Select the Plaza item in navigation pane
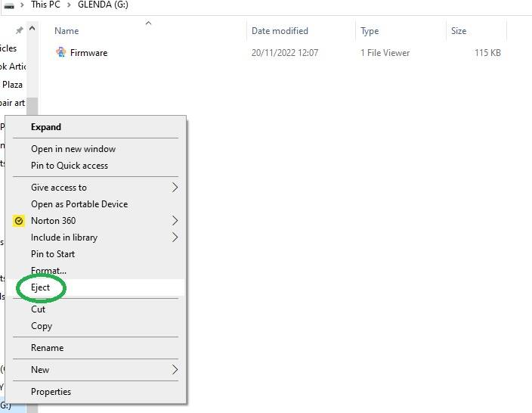Viewport: 532px width, 413px height. (12, 85)
